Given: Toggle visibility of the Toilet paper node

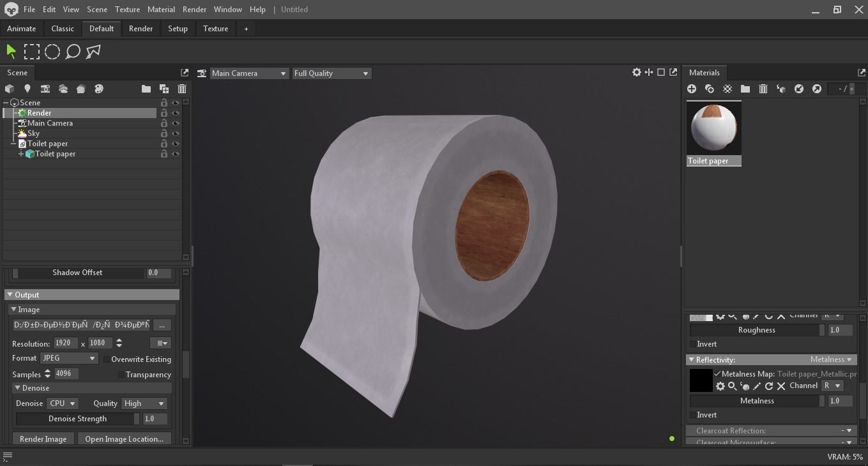Looking at the screenshot, I should pos(175,144).
